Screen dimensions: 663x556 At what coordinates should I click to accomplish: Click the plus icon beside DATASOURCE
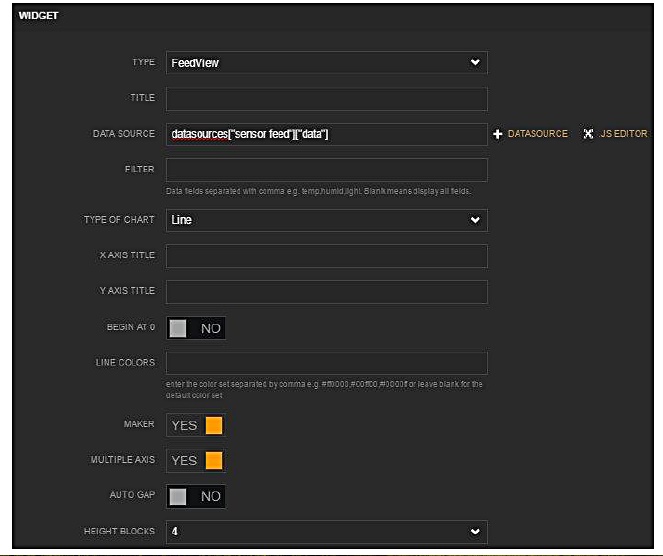pyautogui.click(x=498, y=134)
